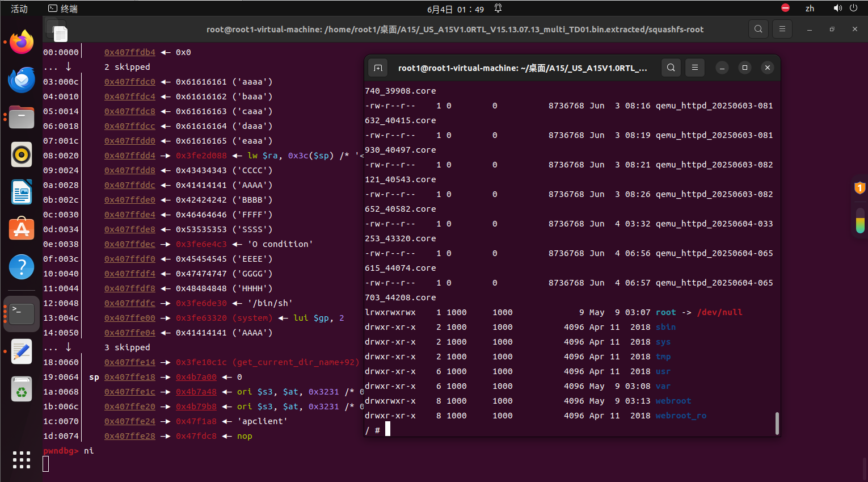Click the var directory entry
This screenshot has height=482, width=868.
point(663,386)
